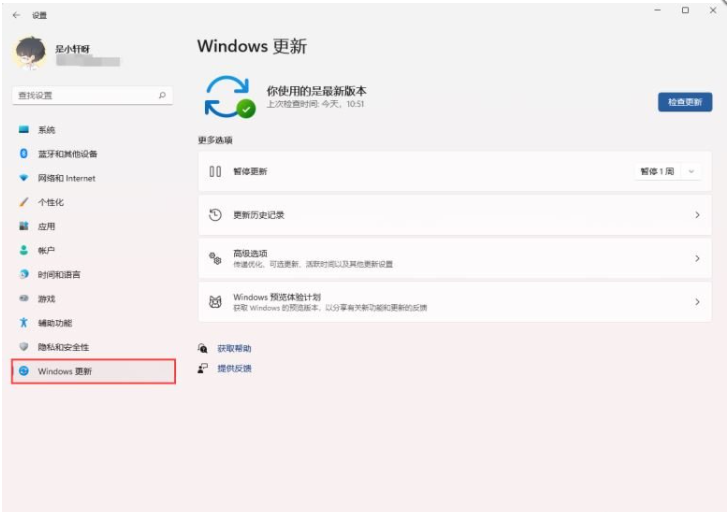Image resolution: width=727 pixels, height=512 pixels.
Task: Open the 蓝牙和其他设备 category
Action: point(92,154)
